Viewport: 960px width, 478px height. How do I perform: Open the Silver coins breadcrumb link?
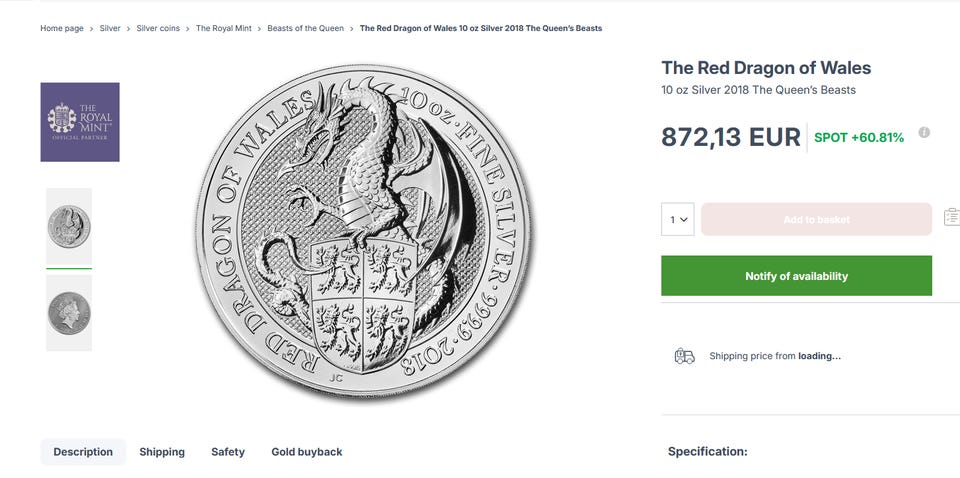click(158, 28)
